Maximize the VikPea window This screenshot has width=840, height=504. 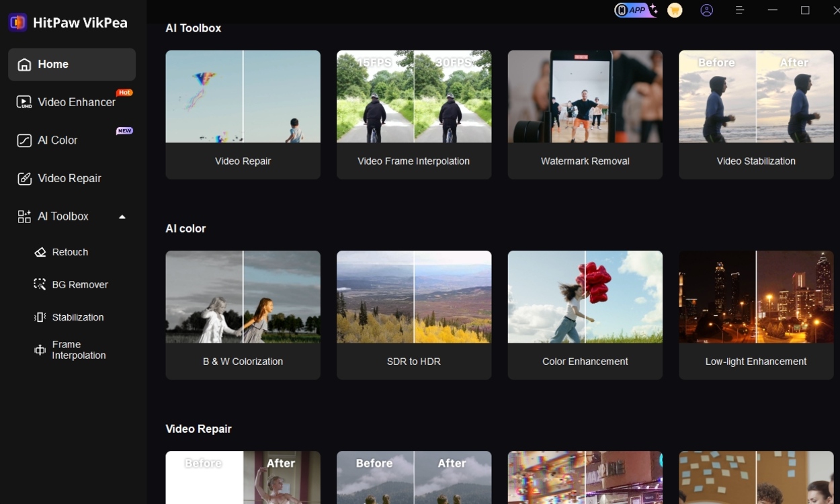point(805,10)
